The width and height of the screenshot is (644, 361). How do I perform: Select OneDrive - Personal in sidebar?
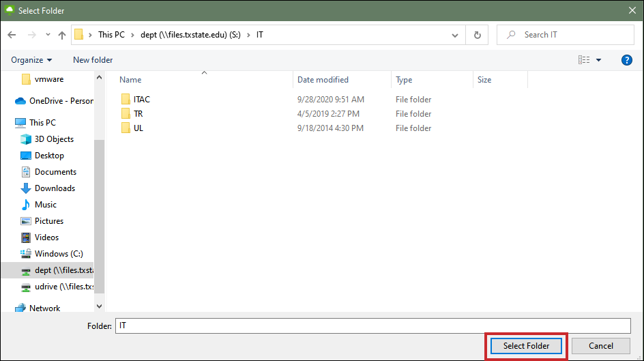pyautogui.click(x=54, y=101)
